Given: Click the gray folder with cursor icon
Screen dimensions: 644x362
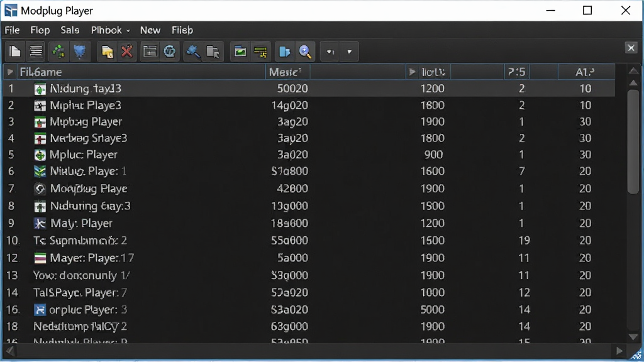Looking at the screenshot, I should click(213, 52).
